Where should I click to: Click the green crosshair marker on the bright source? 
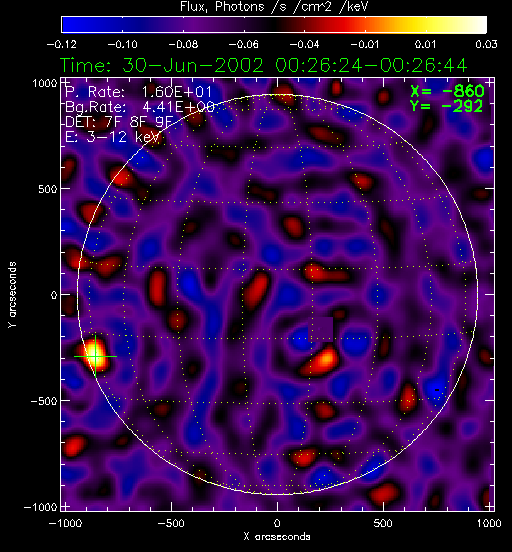[95, 357]
